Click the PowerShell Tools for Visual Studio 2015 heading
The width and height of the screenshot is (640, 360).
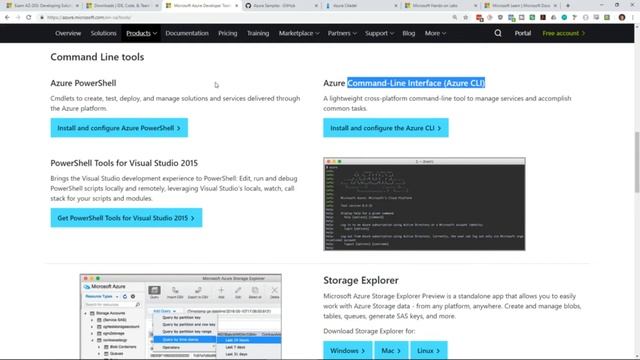[124, 163]
